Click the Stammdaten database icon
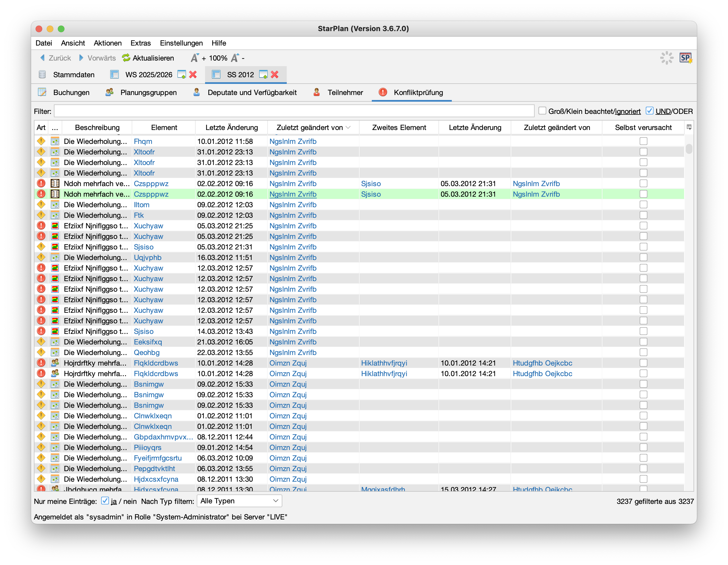The height and width of the screenshot is (565, 728). pos(42,75)
